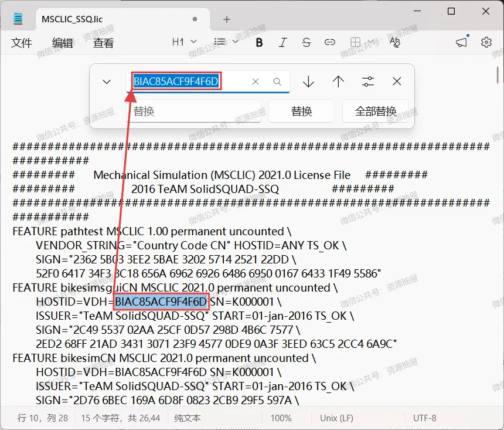Viewport: 504px width, 430px height.
Task: Click the search magnifier icon
Action: click(x=277, y=82)
